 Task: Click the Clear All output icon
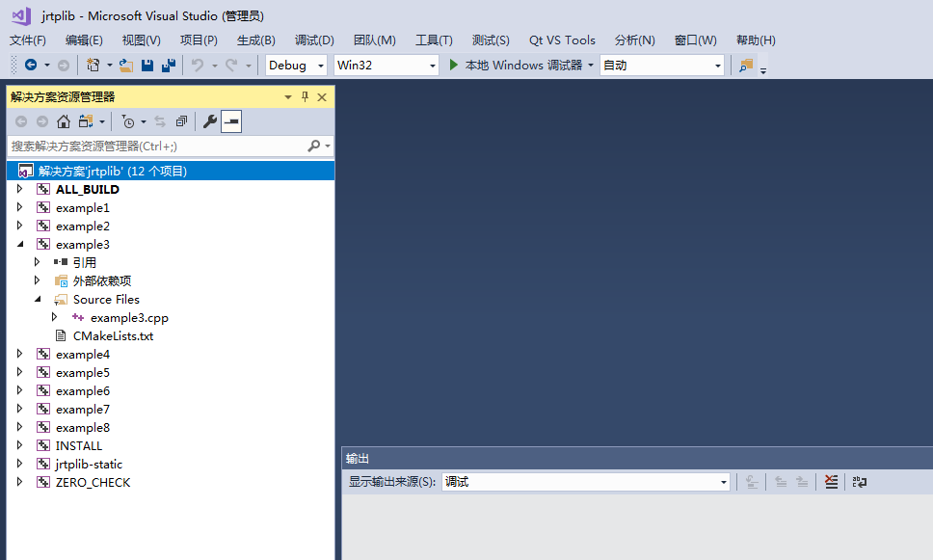coord(831,481)
